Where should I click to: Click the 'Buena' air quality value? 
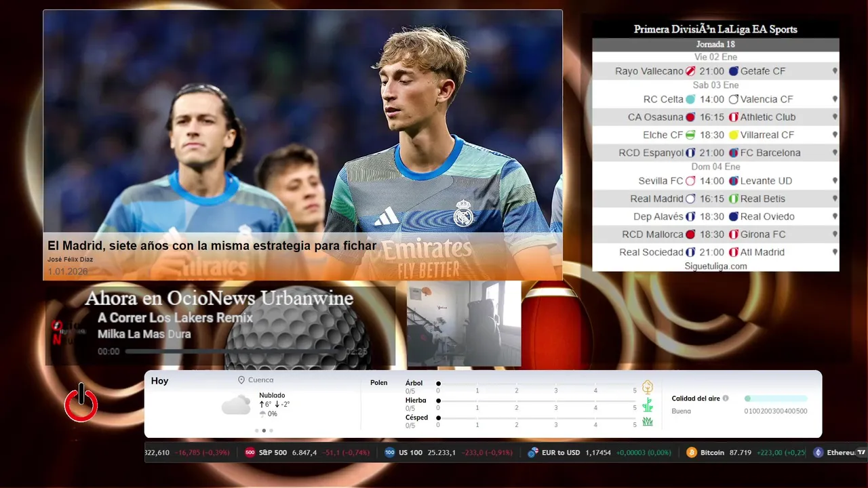(x=682, y=411)
